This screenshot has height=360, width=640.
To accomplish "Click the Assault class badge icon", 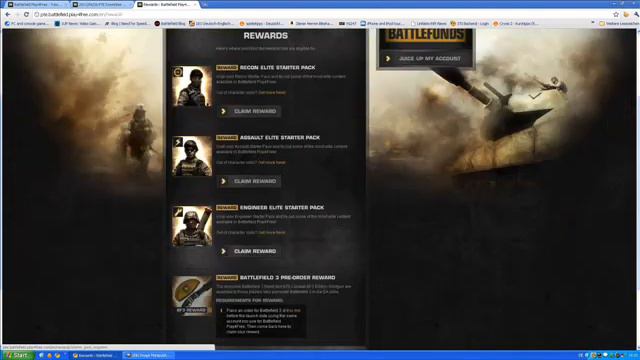I will (178, 142).
